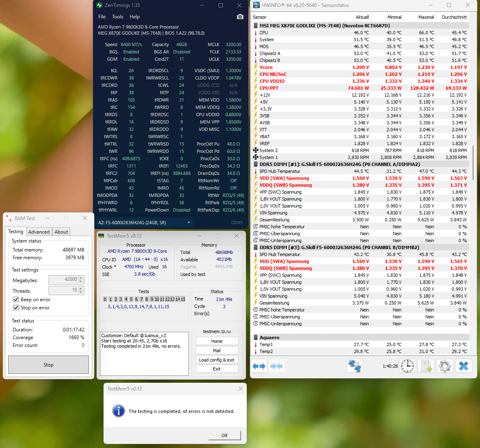Click the TestMem5 log text box
Image resolution: width=480 pixels, height=448 pixels.
click(144, 354)
